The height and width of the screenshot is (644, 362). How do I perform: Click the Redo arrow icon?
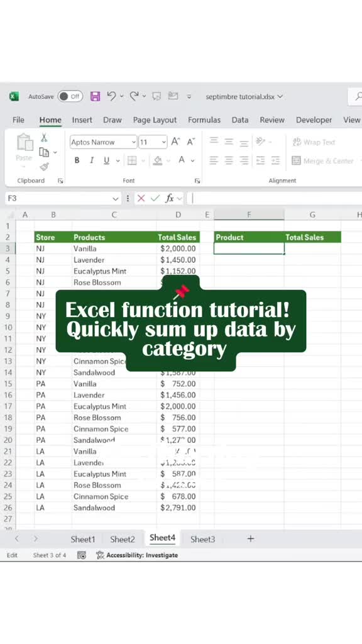[134, 96]
